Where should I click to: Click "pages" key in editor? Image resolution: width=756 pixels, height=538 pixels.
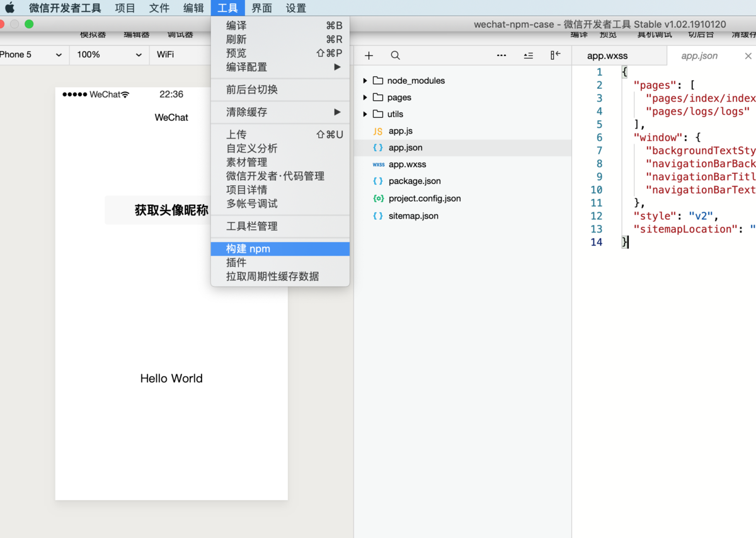[x=656, y=85]
